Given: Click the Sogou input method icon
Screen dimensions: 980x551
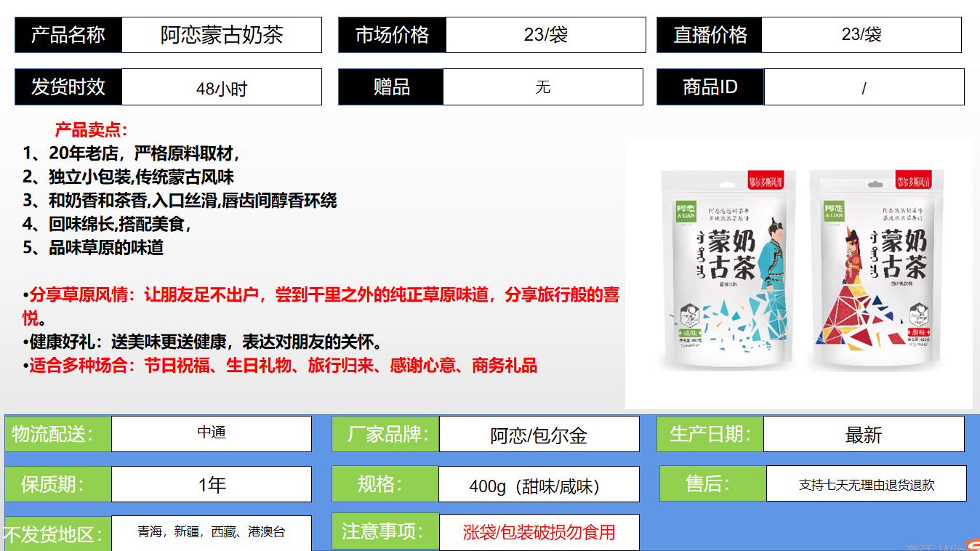Looking at the screenshot, I should 971,545.
